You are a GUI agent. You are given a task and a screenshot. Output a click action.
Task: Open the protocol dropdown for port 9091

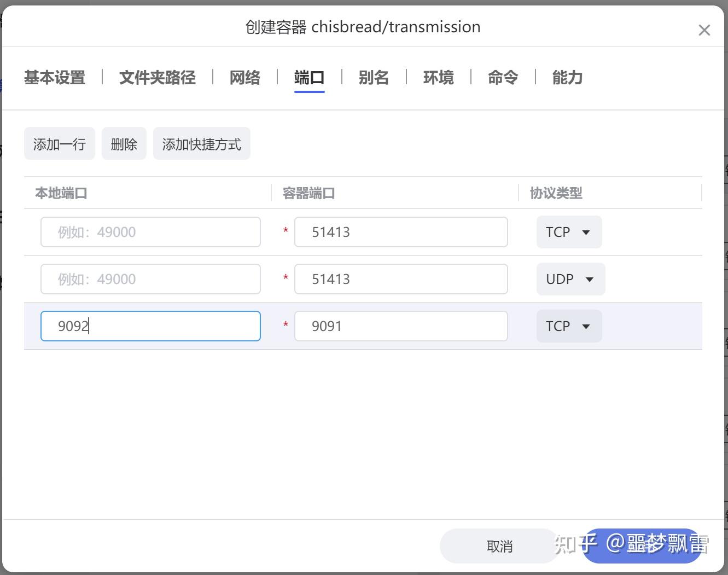tap(569, 326)
